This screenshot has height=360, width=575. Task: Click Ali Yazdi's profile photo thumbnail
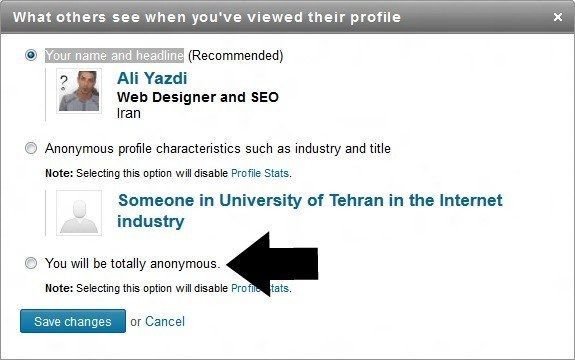[79, 91]
